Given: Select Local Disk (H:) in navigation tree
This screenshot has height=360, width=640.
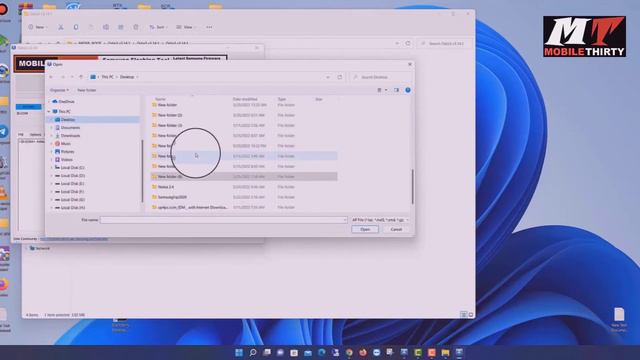Looking at the screenshot, I should (72, 208).
